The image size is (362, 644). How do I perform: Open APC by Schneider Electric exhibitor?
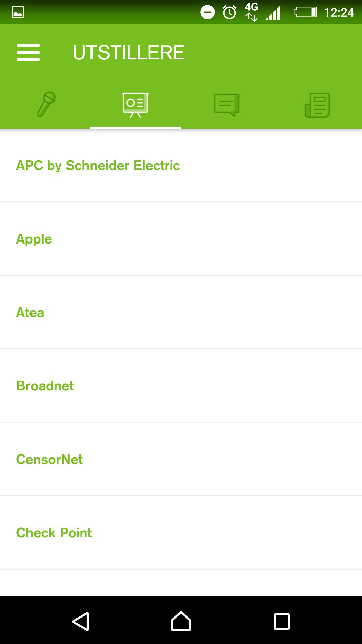[98, 165]
